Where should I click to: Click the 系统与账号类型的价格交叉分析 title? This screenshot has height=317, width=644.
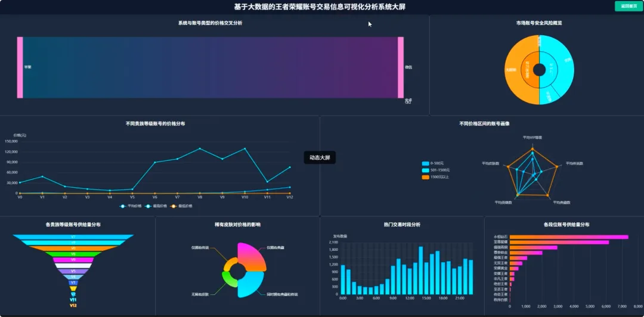pyautogui.click(x=210, y=23)
